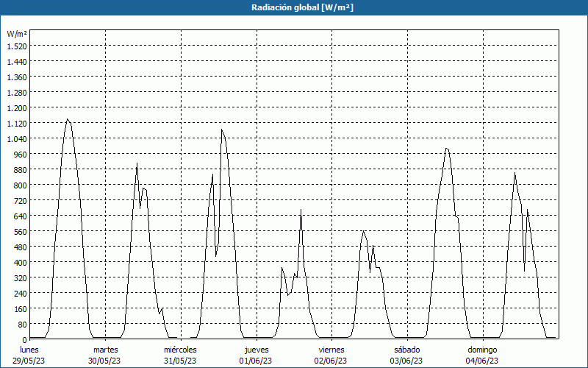Click the 880 y-axis value

click(x=21, y=169)
